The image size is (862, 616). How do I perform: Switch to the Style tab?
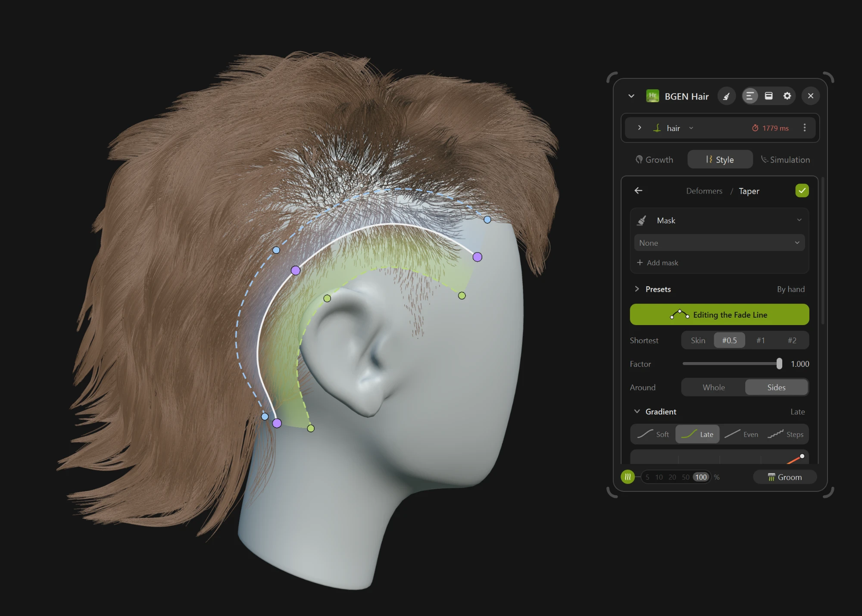click(x=720, y=159)
